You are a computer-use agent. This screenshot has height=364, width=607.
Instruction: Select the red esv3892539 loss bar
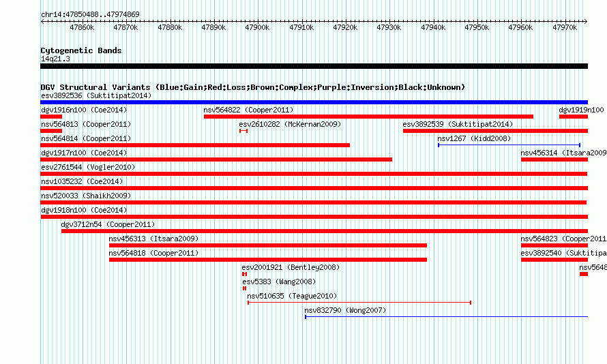coord(495,131)
